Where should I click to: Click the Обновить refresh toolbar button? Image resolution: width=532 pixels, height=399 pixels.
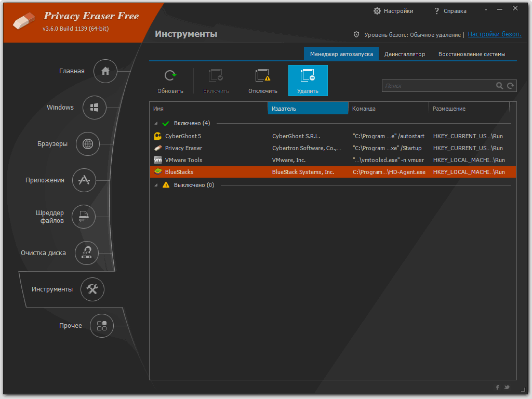(170, 81)
